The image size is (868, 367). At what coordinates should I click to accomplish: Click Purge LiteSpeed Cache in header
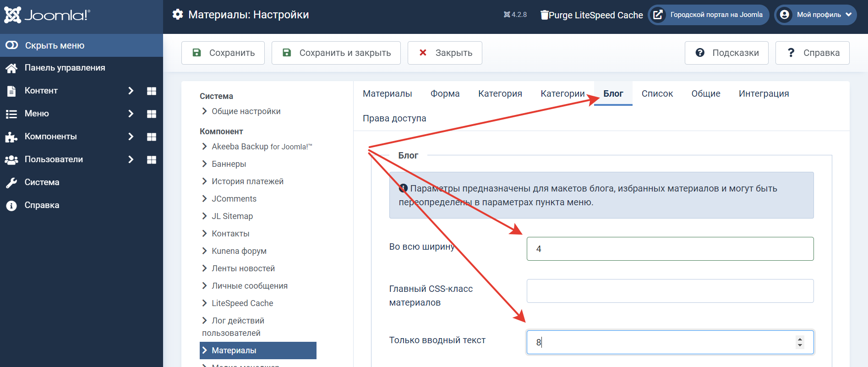(x=591, y=15)
